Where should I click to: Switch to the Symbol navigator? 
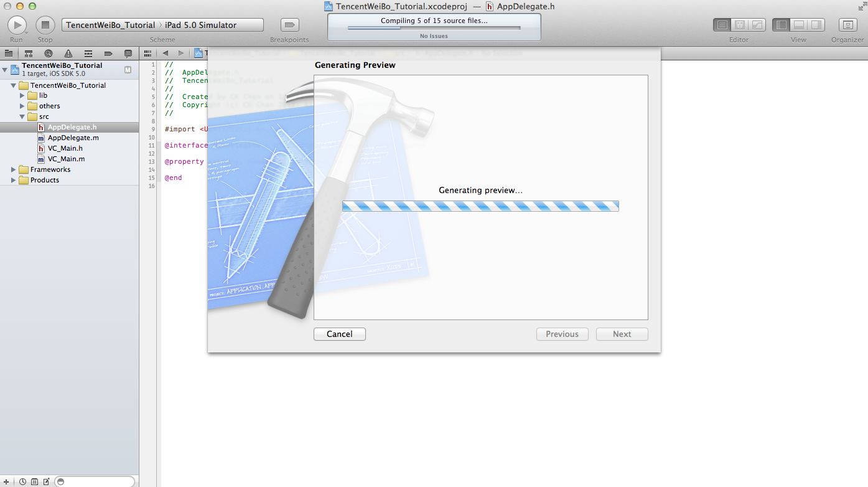pyautogui.click(x=29, y=54)
